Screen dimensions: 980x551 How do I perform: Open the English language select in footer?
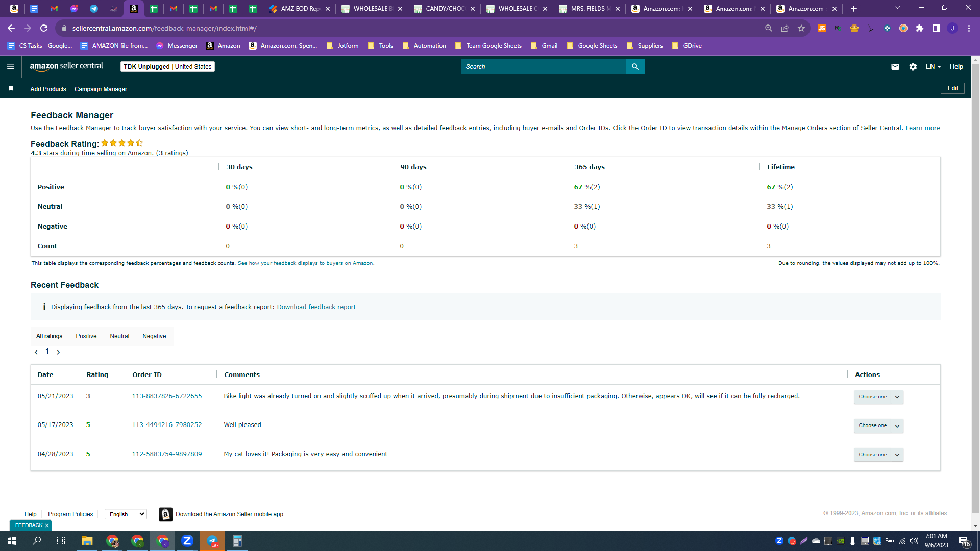(126, 514)
